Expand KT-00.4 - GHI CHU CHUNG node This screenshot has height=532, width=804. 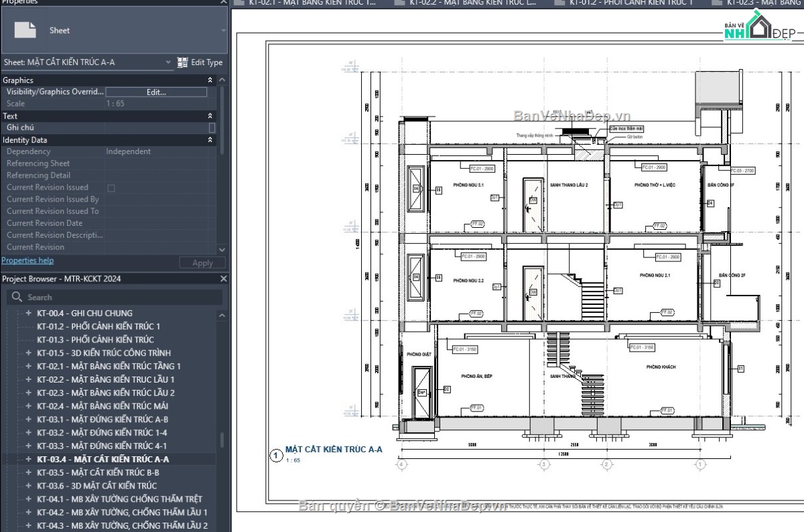click(x=28, y=313)
